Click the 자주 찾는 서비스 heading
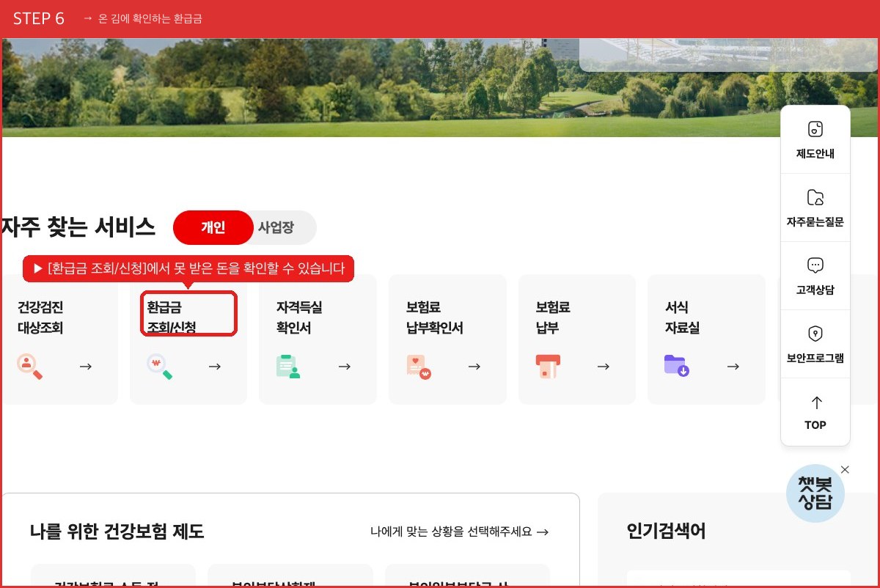880x588 pixels. pos(78,227)
